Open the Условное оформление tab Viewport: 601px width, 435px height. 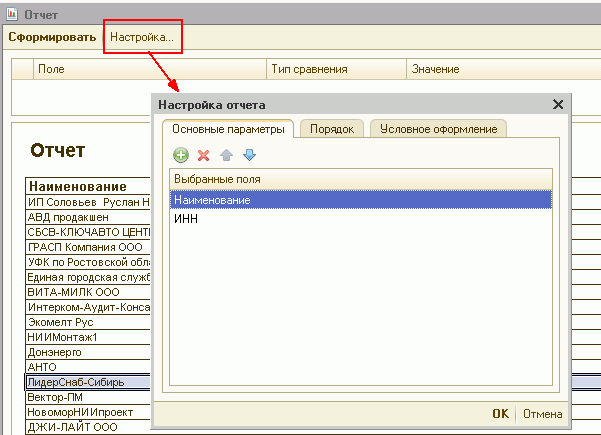[x=438, y=129]
